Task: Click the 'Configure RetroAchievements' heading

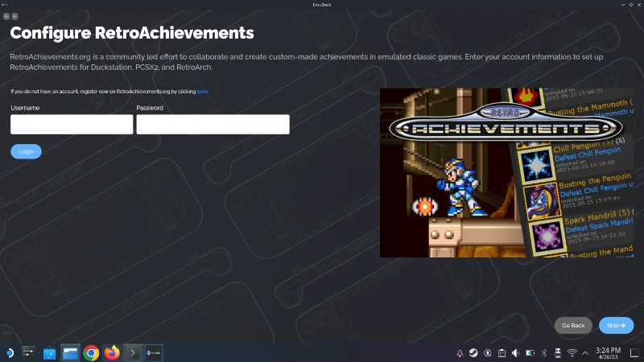Action: click(x=132, y=33)
